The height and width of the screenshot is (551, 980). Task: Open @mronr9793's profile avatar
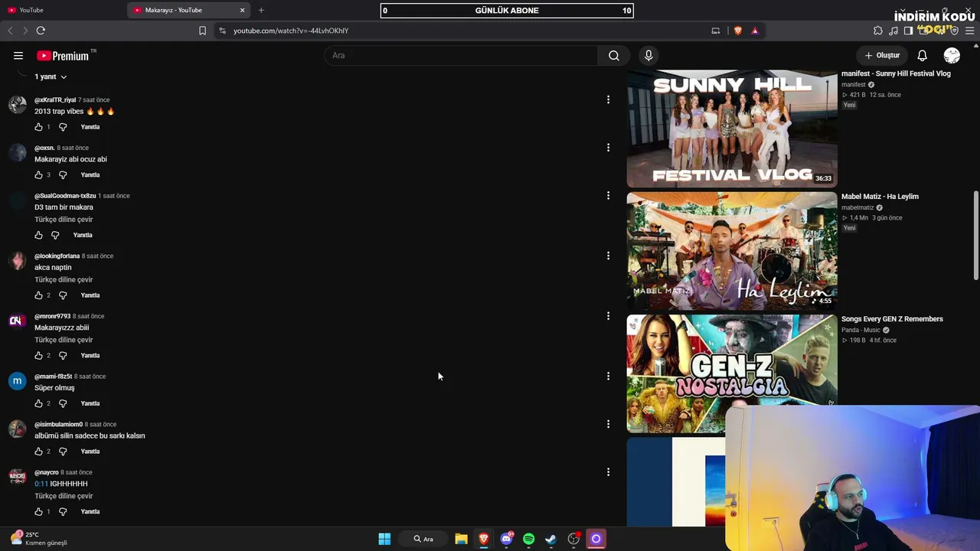coord(17,321)
